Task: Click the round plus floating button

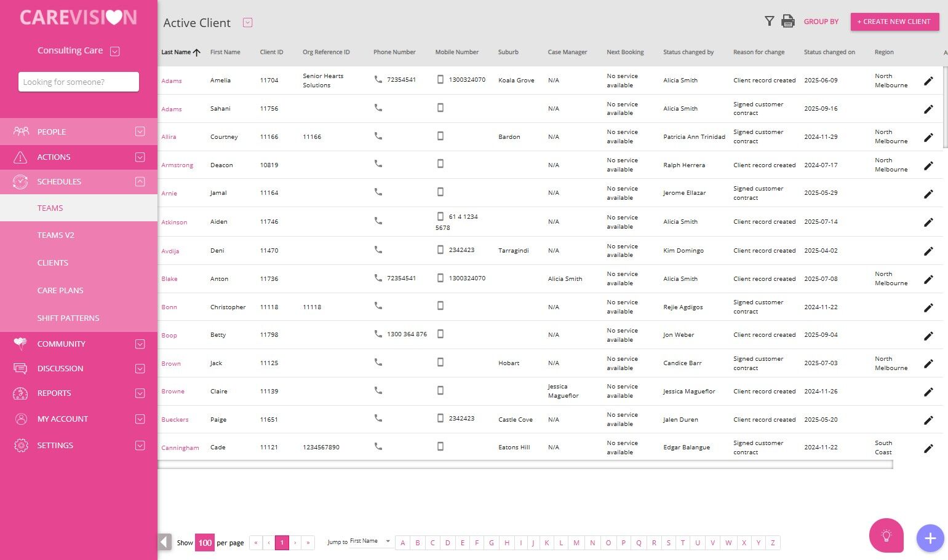Action: click(930, 538)
